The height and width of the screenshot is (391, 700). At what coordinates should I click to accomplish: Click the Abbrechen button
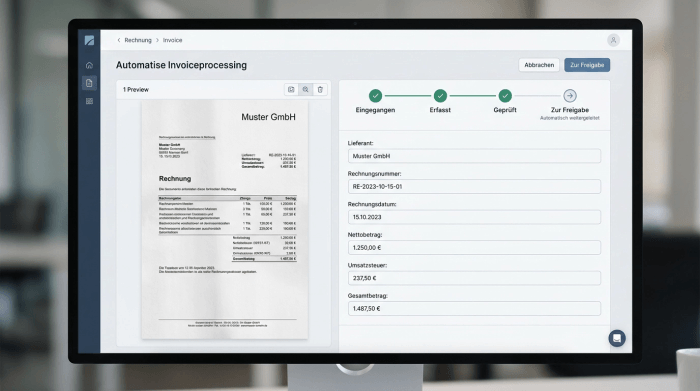(x=539, y=65)
